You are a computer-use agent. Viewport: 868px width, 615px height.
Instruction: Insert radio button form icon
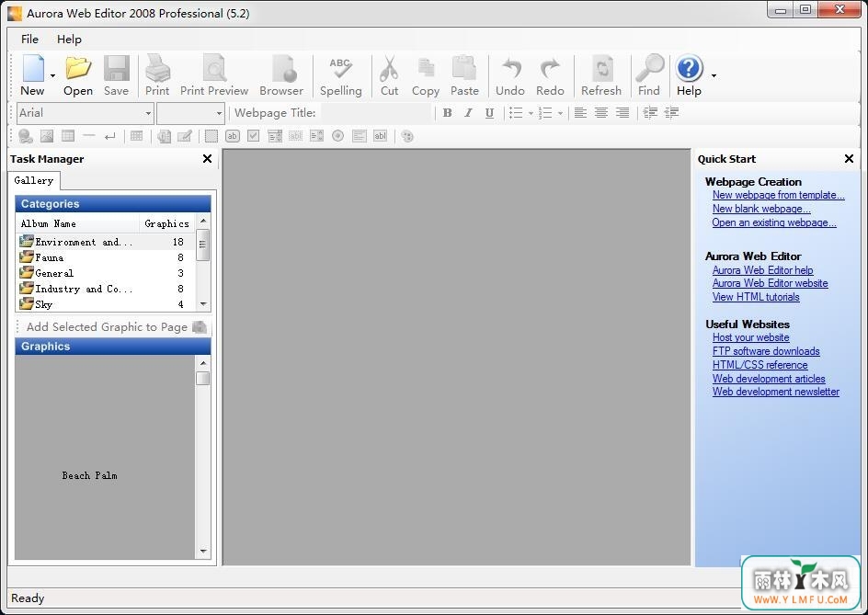tap(337, 136)
